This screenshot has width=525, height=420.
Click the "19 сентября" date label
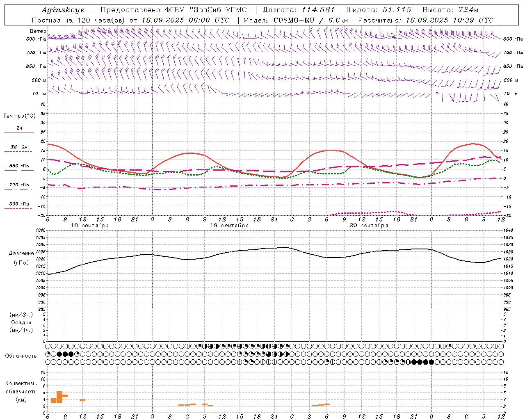pos(229,226)
